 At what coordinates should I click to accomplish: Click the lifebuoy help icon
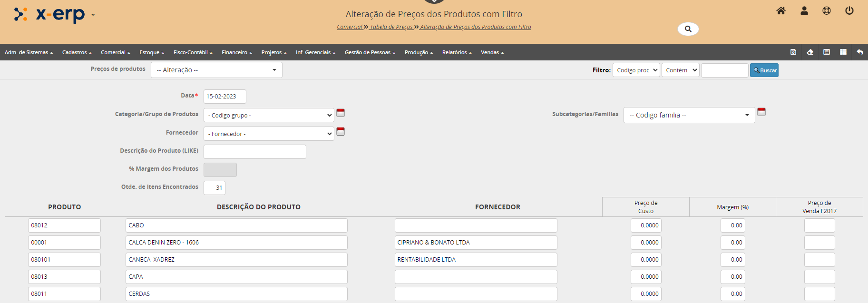coord(827,11)
